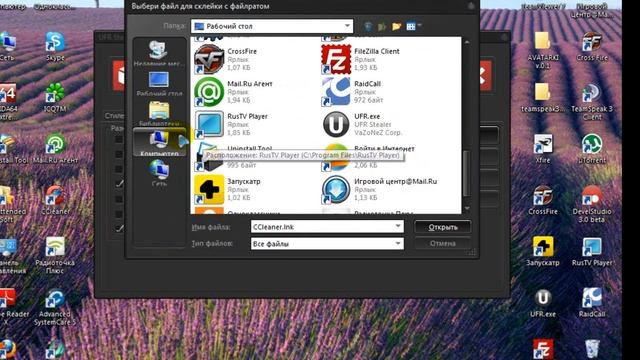Open Радиоточка Плюс desktop shortcut

tap(55, 255)
